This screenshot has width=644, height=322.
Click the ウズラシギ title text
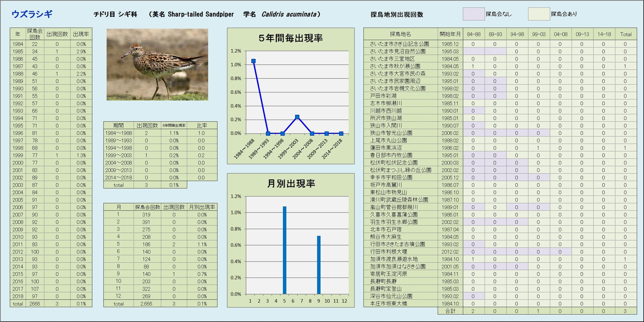[32, 14]
